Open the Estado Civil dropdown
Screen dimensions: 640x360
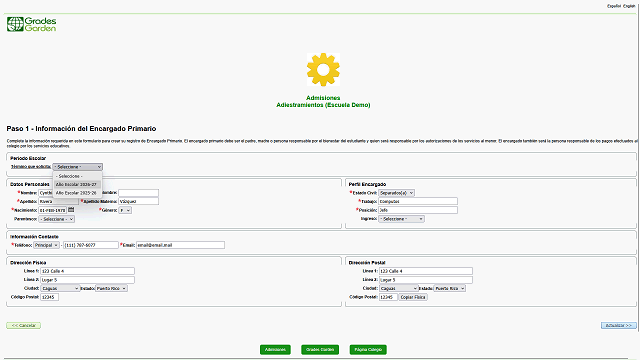[396, 193]
